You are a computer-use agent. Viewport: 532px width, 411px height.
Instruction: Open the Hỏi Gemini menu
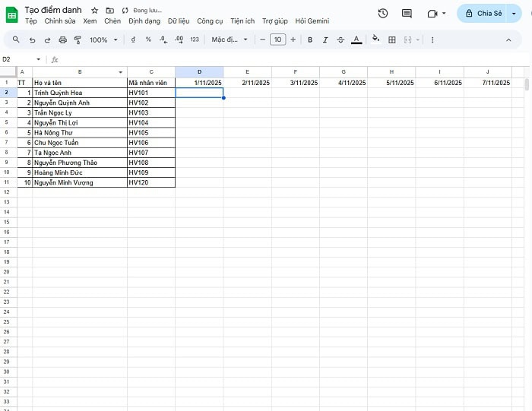[312, 21]
